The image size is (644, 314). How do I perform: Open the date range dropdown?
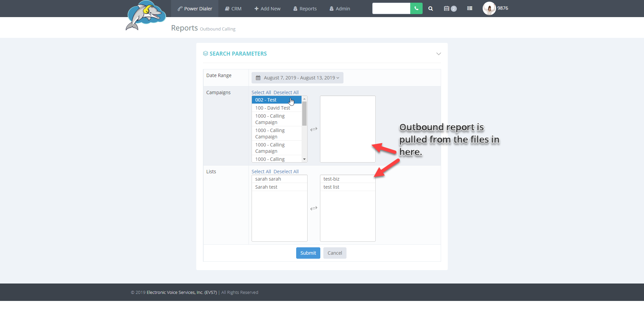pos(298,78)
